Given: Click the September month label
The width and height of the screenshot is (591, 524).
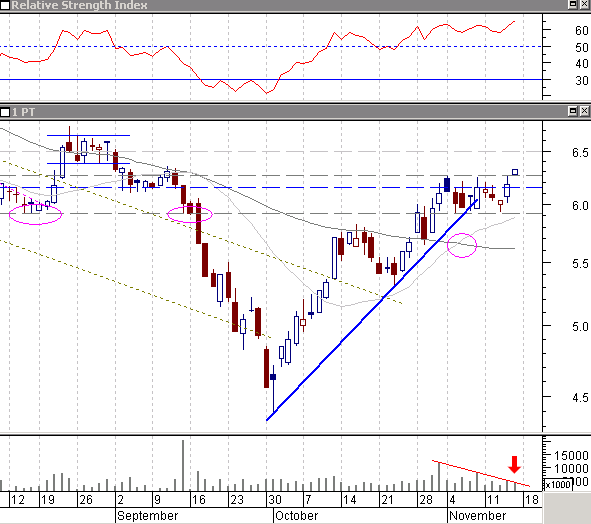Looking at the screenshot, I should [147, 516].
